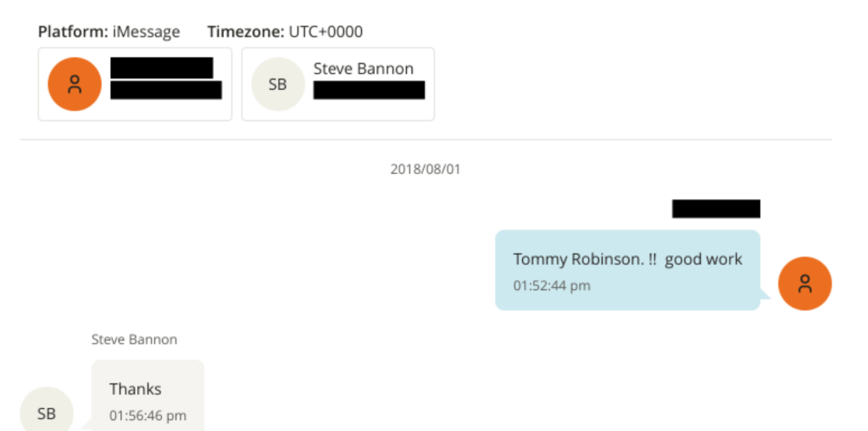Click the redacted detail under the first participant's name
Screen dimensions: 868x431
(166, 90)
